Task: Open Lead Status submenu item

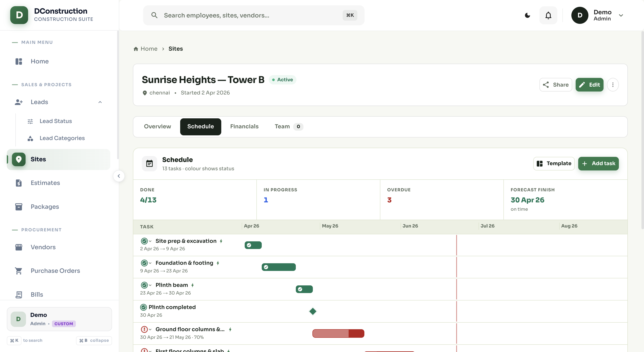Action: click(56, 121)
